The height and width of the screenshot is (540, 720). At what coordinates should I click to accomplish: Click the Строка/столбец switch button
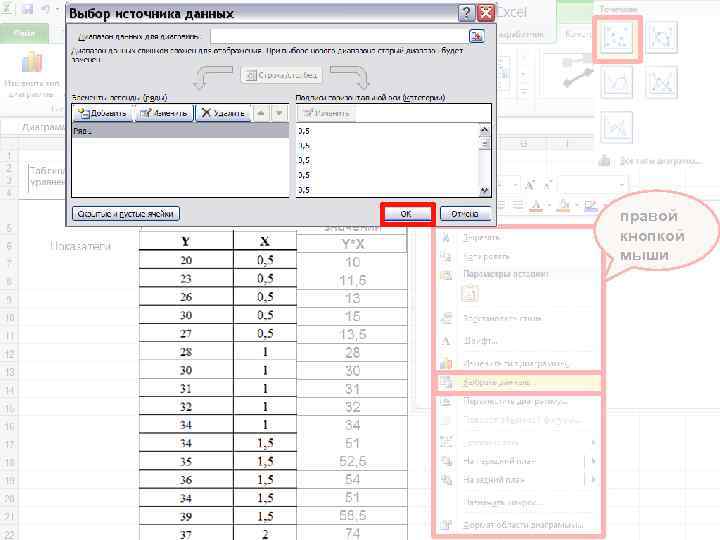click(281, 75)
